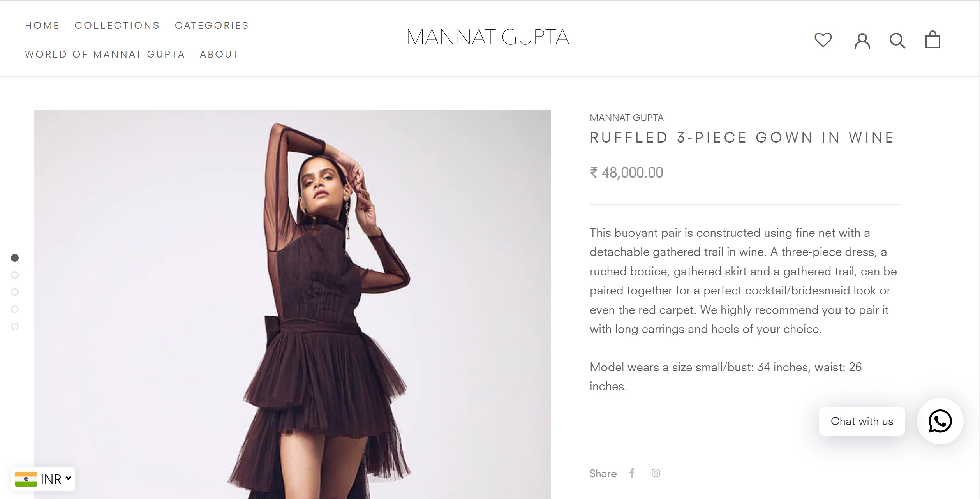Select the third image gallery dot
Viewport: 980px width, 499px height.
pyautogui.click(x=15, y=292)
